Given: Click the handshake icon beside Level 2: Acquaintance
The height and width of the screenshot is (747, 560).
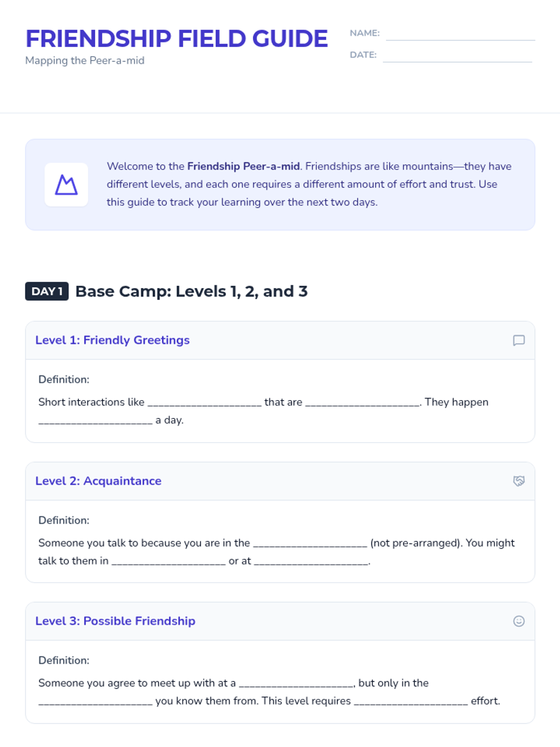Looking at the screenshot, I should [518, 481].
